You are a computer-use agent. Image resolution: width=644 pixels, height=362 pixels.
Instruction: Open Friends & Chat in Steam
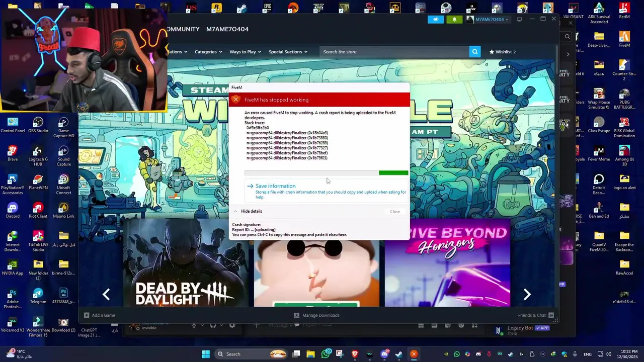pyautogui.click(x=536, y=315)
